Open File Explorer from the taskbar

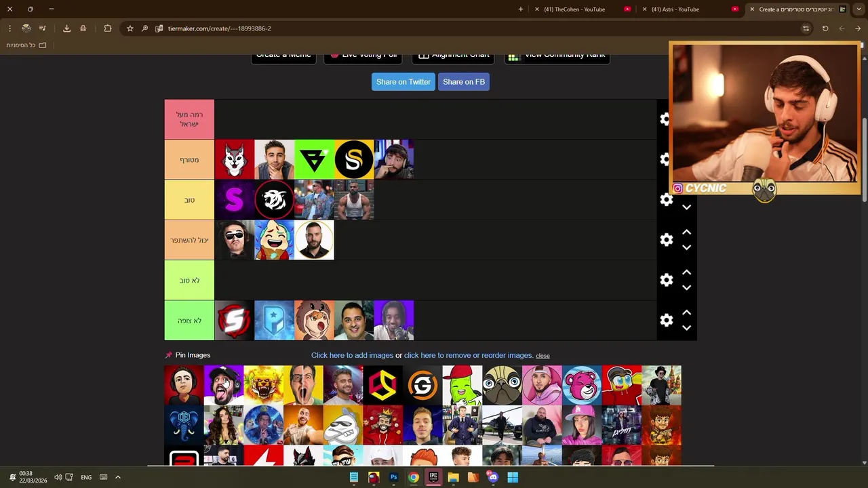(453, 477)
